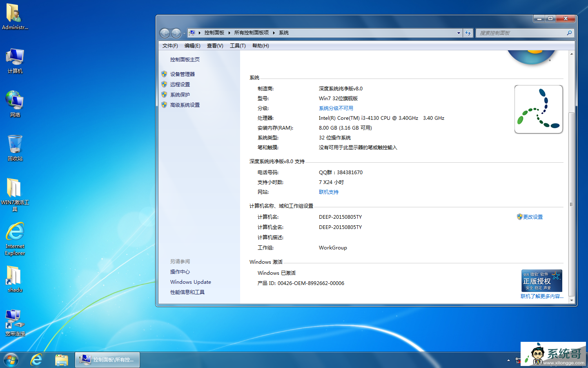
Task: Open 设备管理器 in the sidebar
Action: point(183,74)
